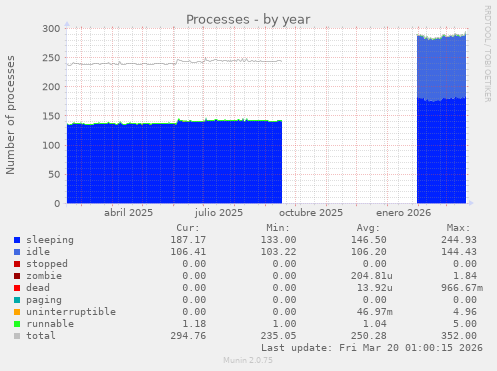Screen dimensions: 497x371
Task: Click the paging legend color swatch
Action: pos(17,300)
